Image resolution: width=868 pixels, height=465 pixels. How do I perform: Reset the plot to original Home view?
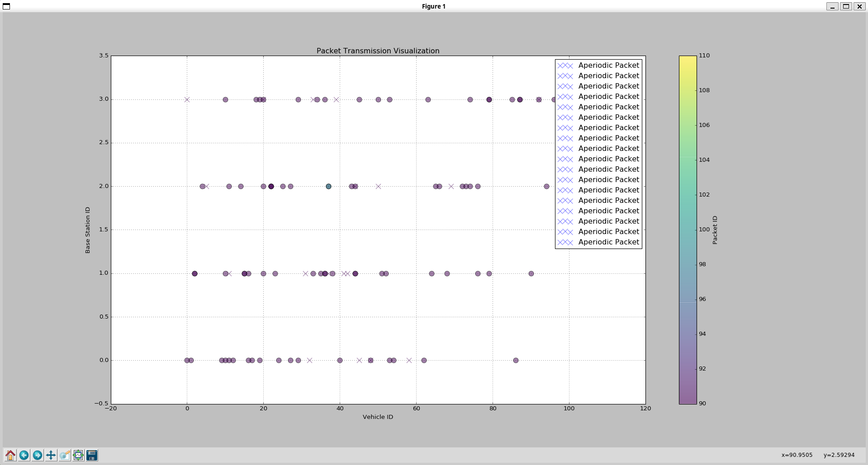(x=10, y=455)
